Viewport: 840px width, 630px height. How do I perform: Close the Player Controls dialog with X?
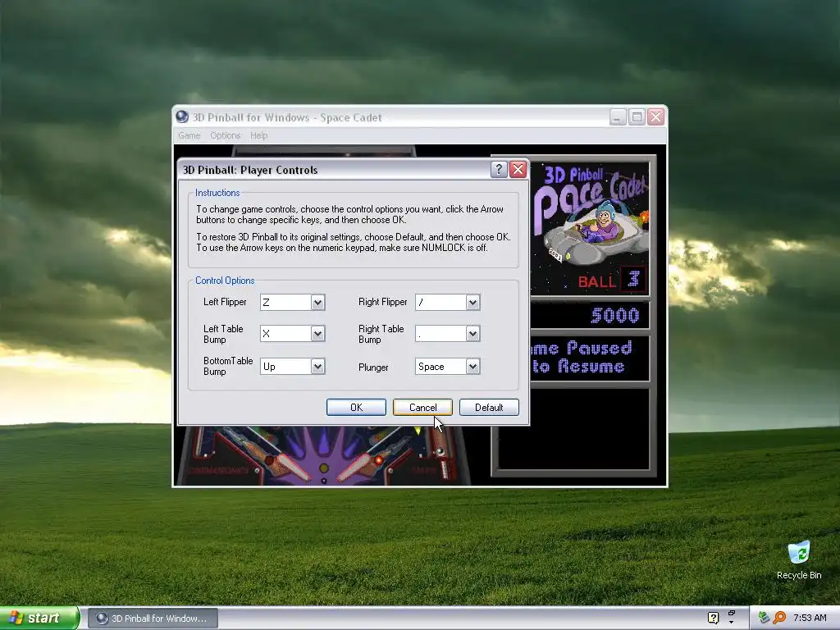[x=518, y=169]
